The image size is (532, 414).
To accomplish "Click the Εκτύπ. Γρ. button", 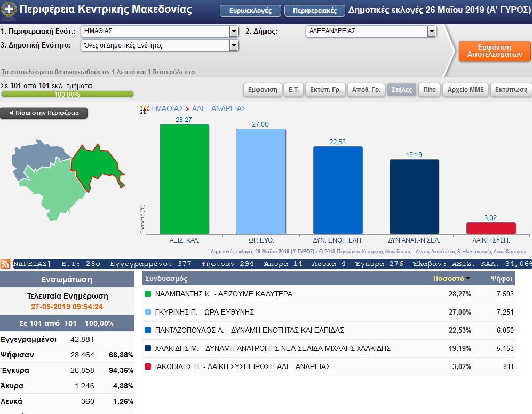I will point(325,90).
